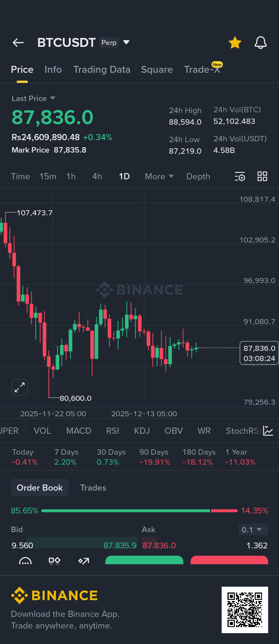Switch to the Trading Data tab
279x644 pixels.
pos(102,70)
